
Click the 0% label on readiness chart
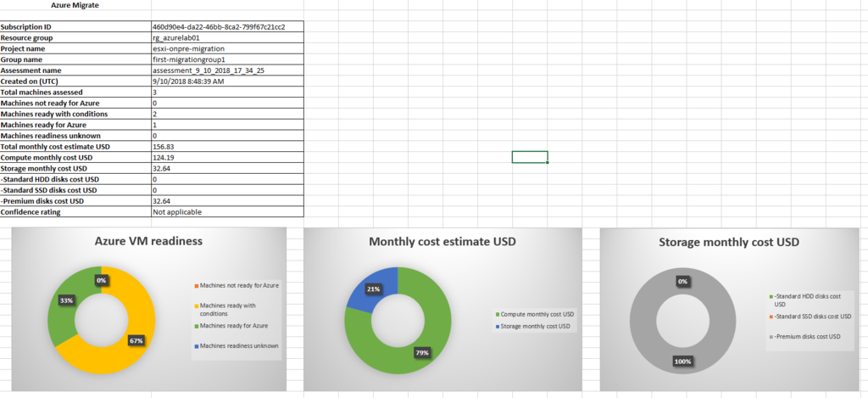102,281
